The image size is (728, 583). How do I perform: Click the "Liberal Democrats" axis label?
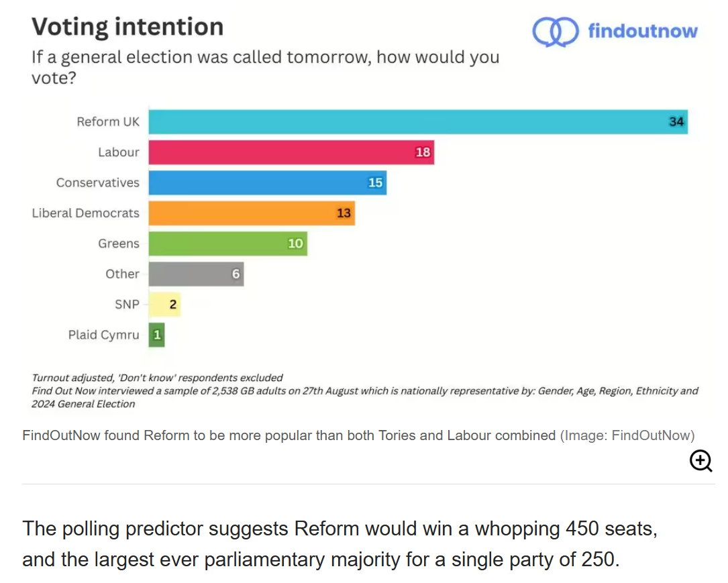tap(86, 213)
